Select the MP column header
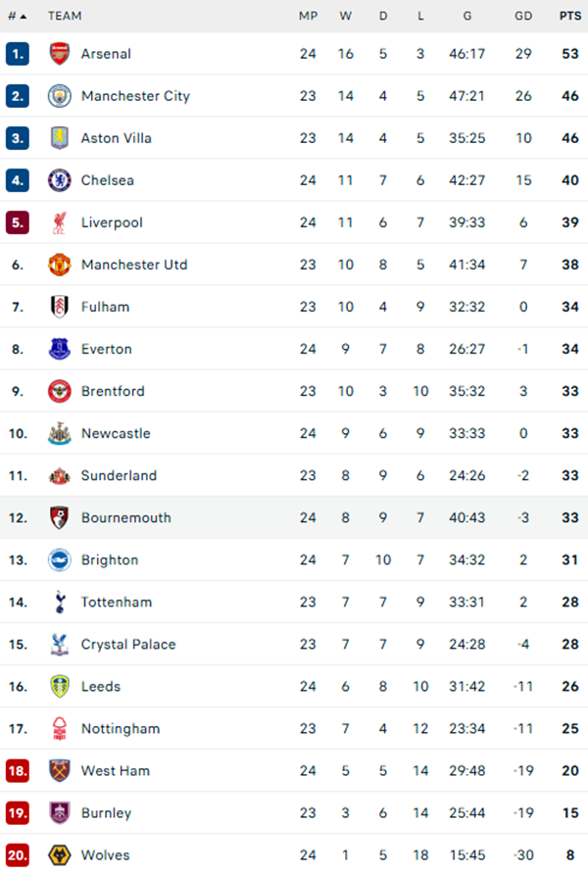The height and width of the screenshot is (874, 588). [307, 16]
